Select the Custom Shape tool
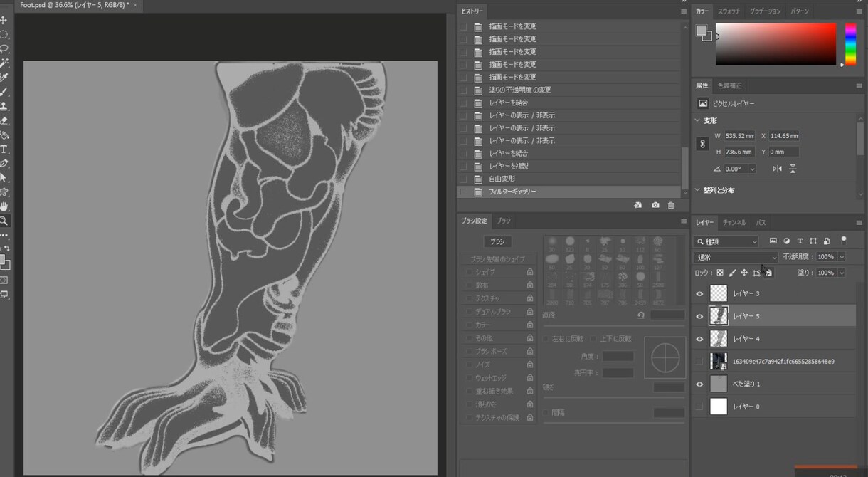The width and height of the screenshot is (868, 477). tap(4, 192)
